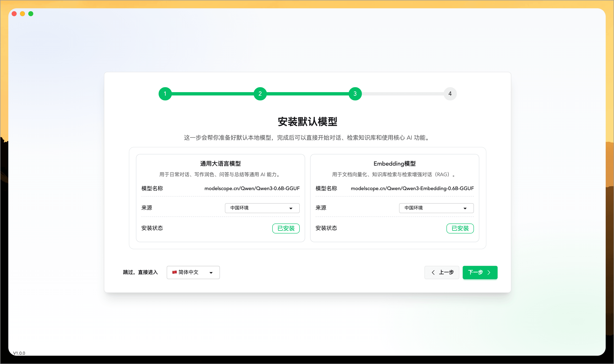The image size is (614, 364).
Task: Click the forward chevron on 下一步 button
Action: pyautogui.click(x=489, y=272)
